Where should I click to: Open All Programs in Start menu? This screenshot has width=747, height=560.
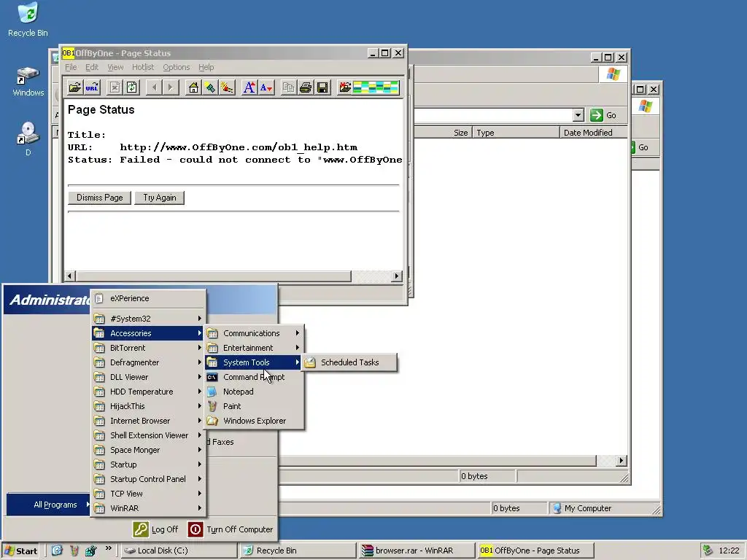pos(49,505)
